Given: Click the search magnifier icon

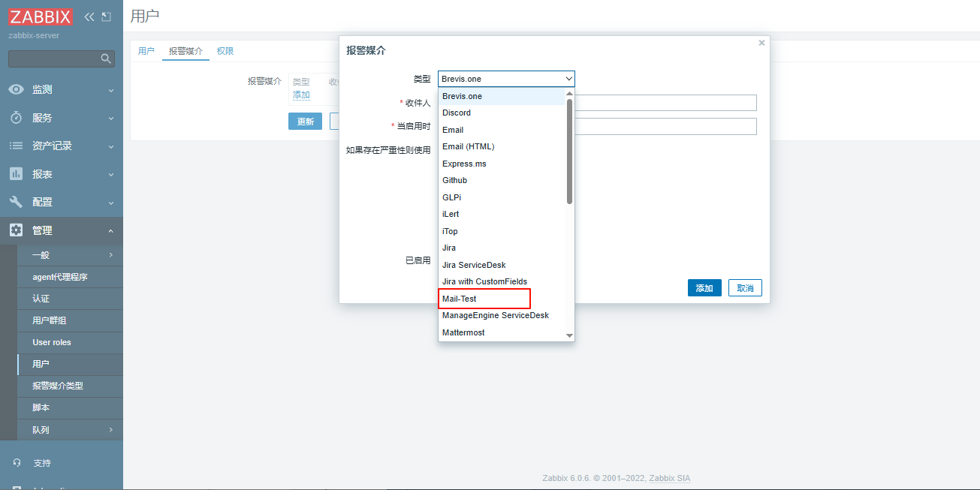Looking at the screenshot, I should pyautogui.click(x=106, y=59).
